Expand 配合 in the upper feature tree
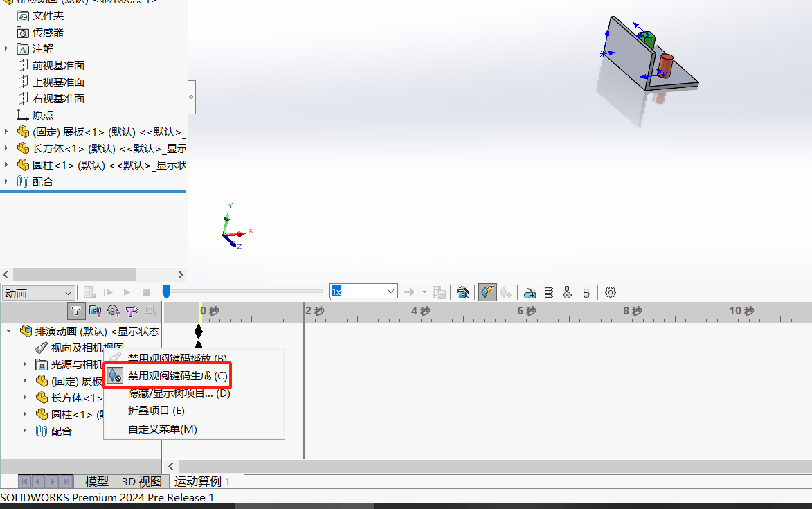The width and height of the screenshot is (812, 509). pos(6,181)
